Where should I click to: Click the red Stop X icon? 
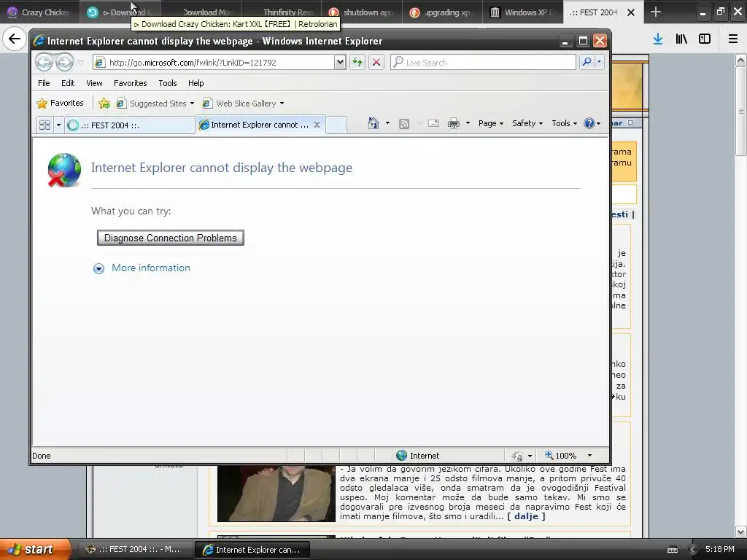[x=376, y=62]
